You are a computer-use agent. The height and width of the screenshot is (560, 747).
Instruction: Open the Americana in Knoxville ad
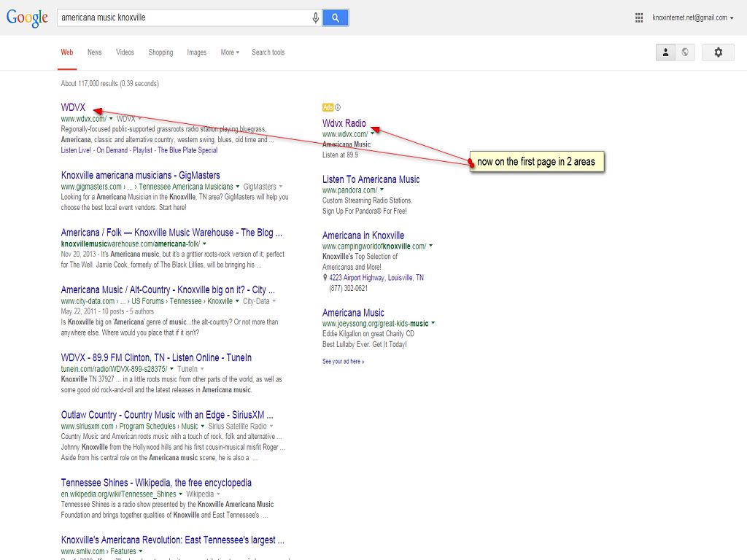point(363,236)
